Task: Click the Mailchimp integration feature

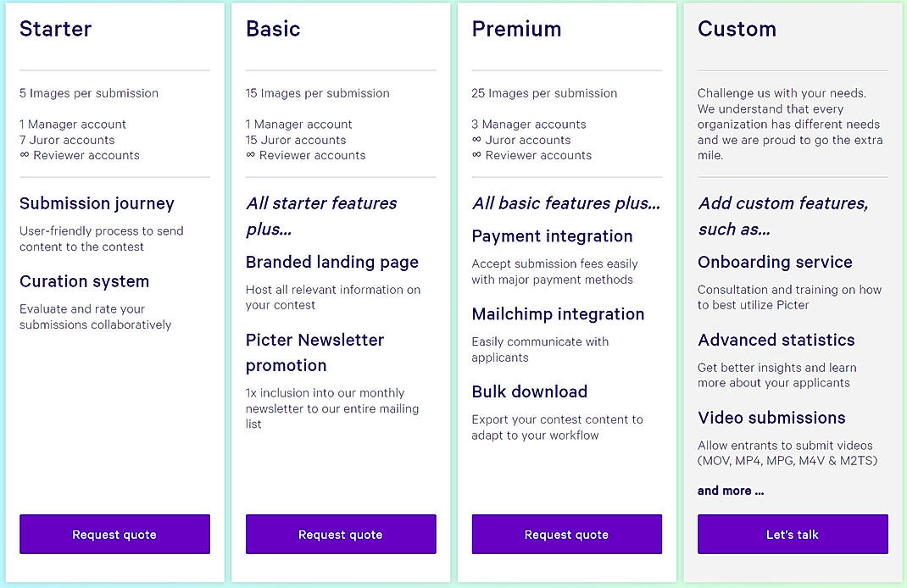Action: pos(558,313)
